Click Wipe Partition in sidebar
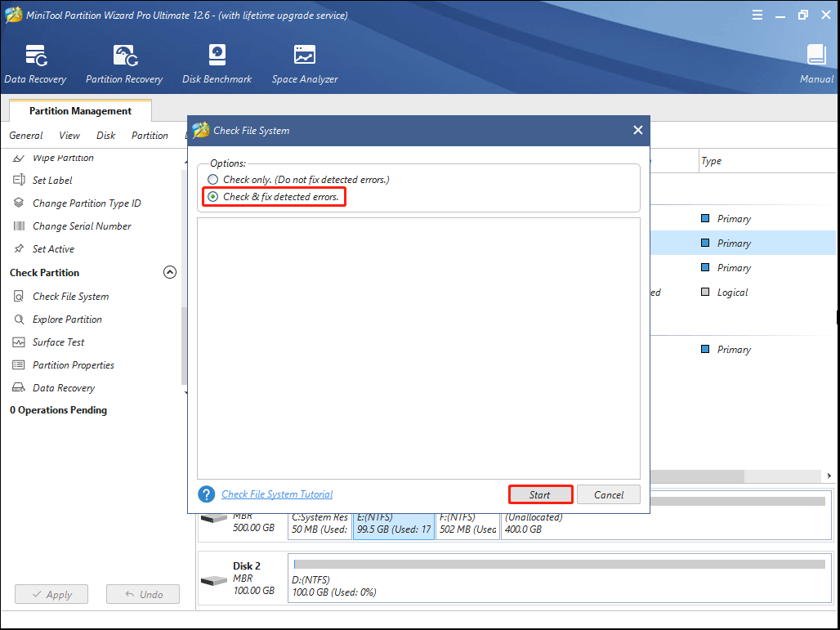 point(63,158)
